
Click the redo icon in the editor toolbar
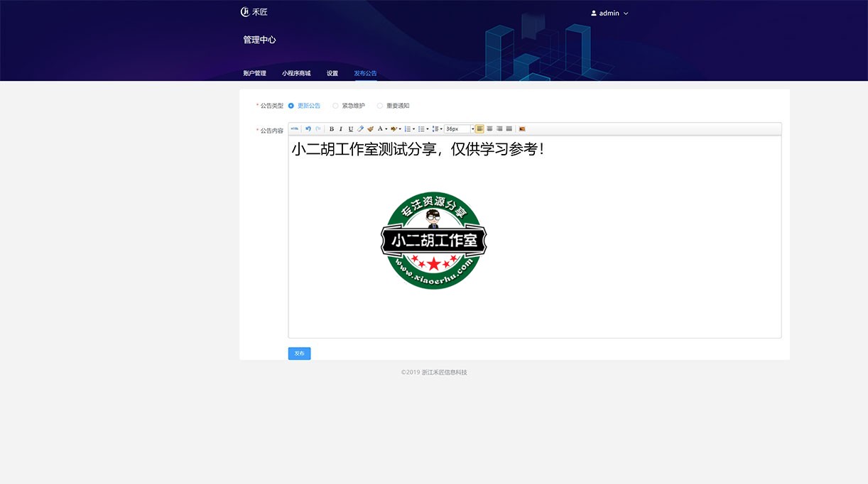[x=318, y=128]
